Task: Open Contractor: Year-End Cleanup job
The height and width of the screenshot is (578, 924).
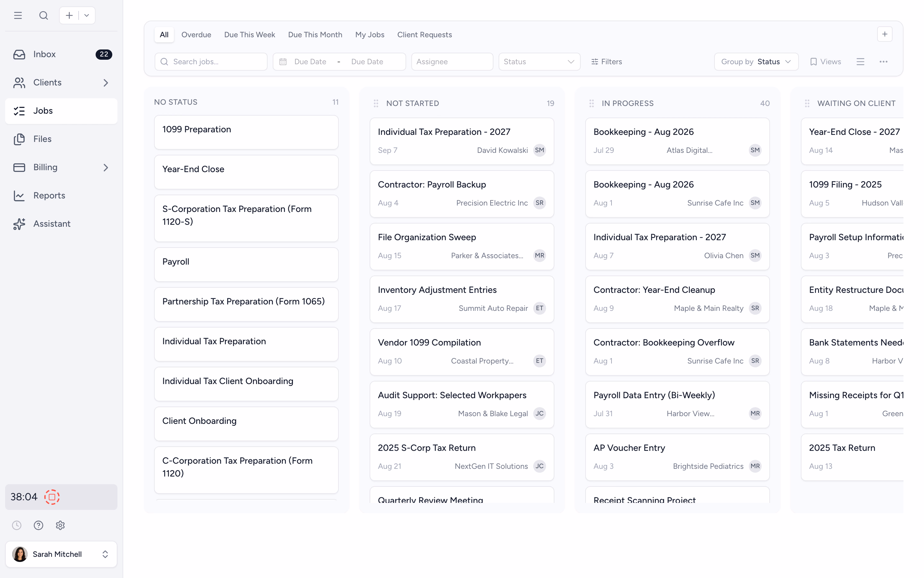Action: 677,299
